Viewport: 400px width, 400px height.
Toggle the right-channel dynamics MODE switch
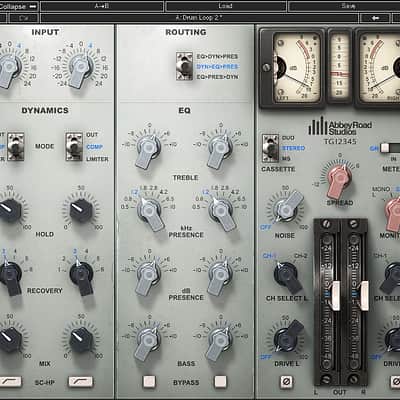(74, 147)
